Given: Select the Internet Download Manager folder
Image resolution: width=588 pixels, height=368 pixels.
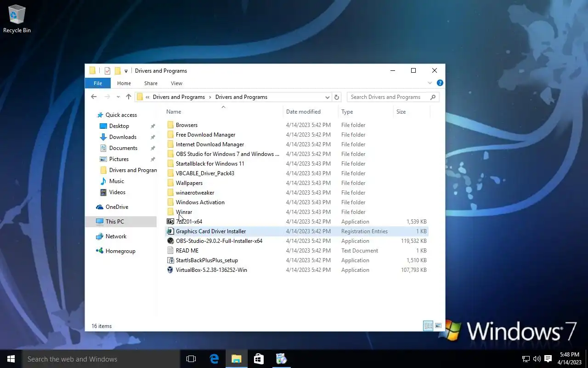Looking at the screenshot, I should pos(210,144).
